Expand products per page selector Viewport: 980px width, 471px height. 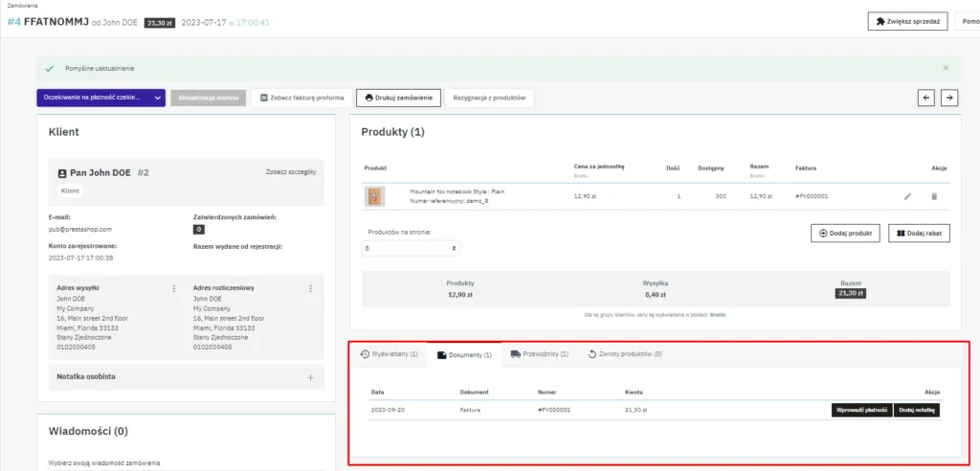pyautogui.click(x=411, y=248)
